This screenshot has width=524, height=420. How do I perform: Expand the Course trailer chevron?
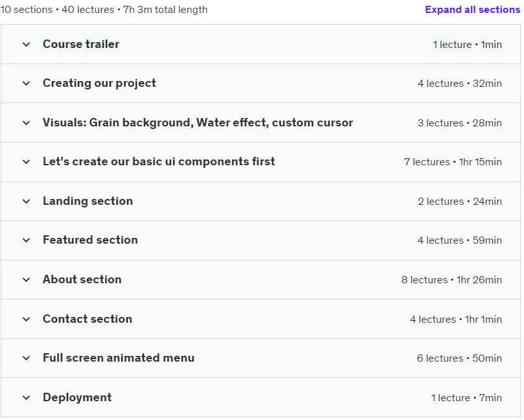tap(26, 45)
